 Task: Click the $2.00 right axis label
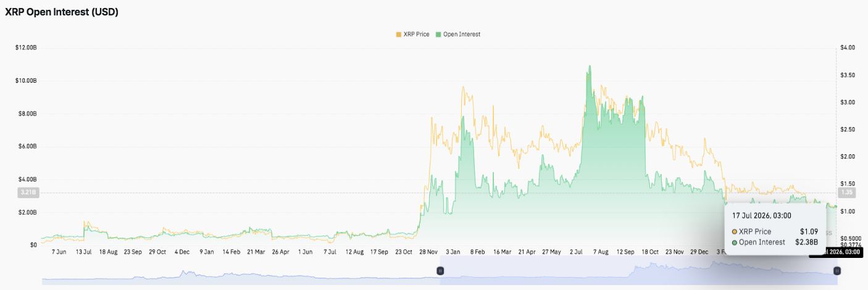(x=848, y=157)
